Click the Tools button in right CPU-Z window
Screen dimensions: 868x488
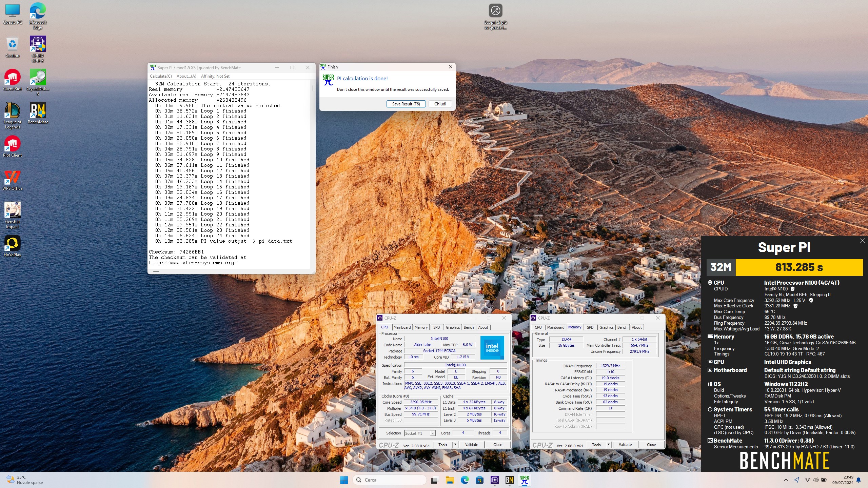pos(596,445)
